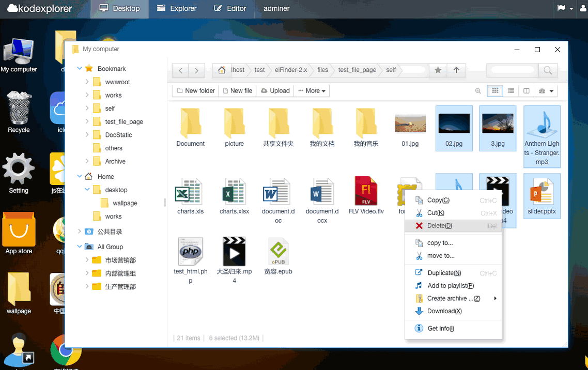Open the Setting gear desktop icon
The height and width of the screenshot is (370, 588).
coord(19,169)
